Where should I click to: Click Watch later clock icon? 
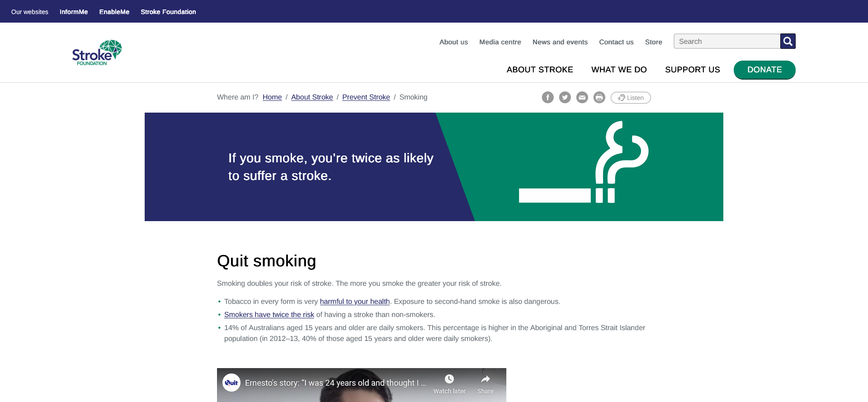click(449, 379)
